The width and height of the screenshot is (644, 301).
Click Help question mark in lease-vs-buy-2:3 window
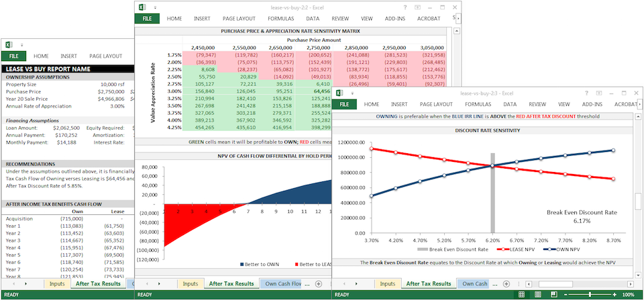pyautogui.click(x=586, y=93)
